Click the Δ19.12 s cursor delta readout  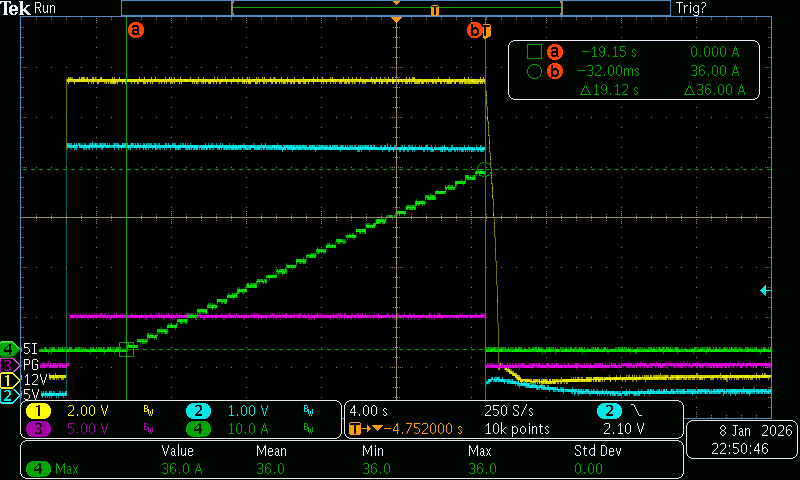coord(612,91)
